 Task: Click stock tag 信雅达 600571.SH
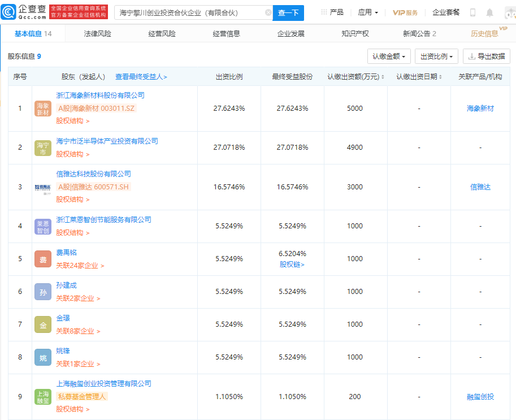click(93, 187)
